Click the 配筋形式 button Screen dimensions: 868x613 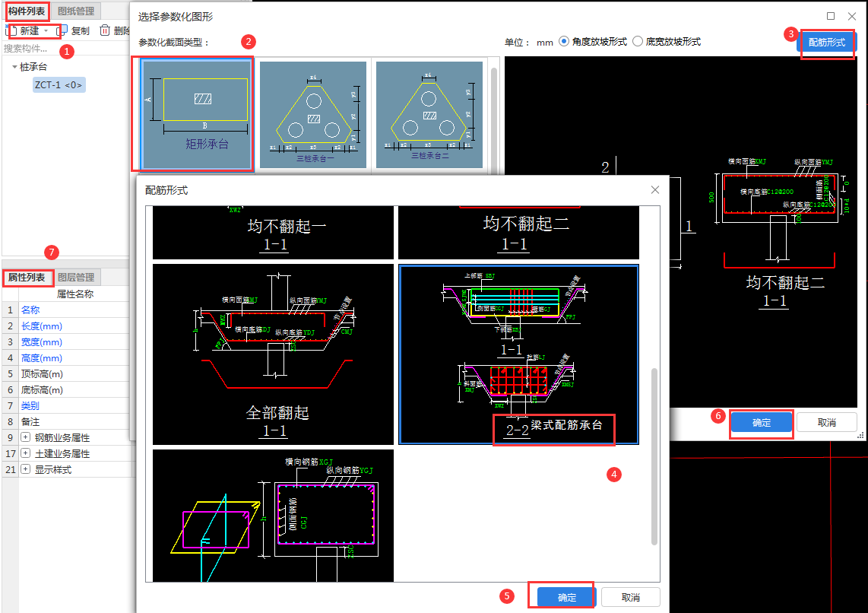pos(826,43)
